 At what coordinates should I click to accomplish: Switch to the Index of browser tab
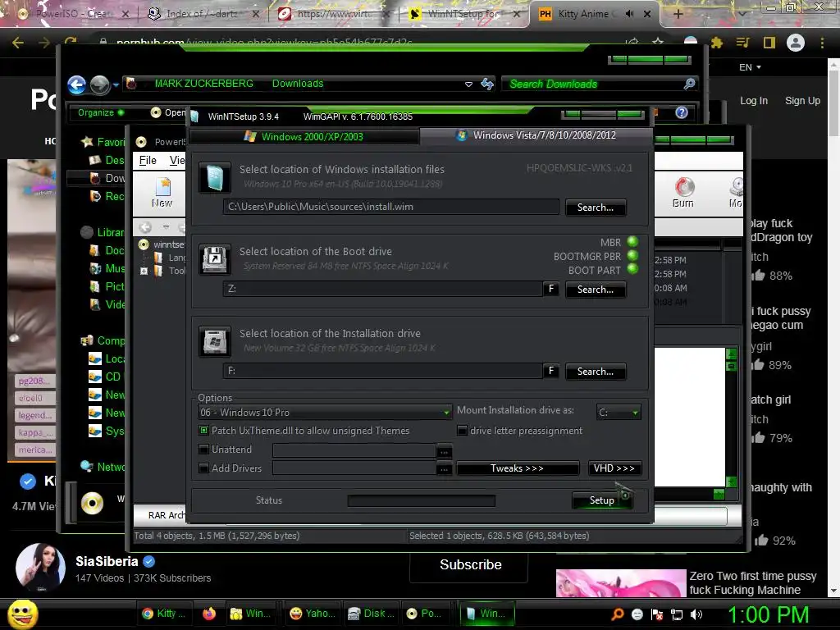tap(202, 14)
